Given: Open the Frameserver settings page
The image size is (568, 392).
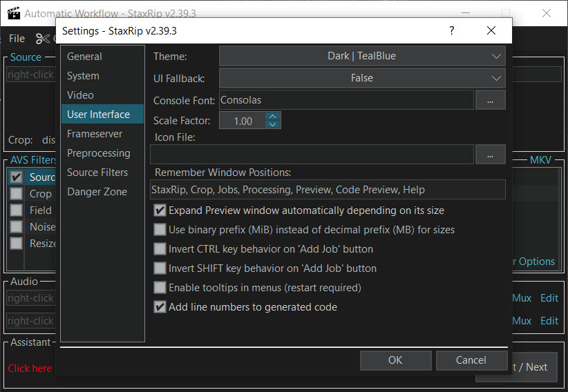Looking at the screenshot, I should (102, 134).
